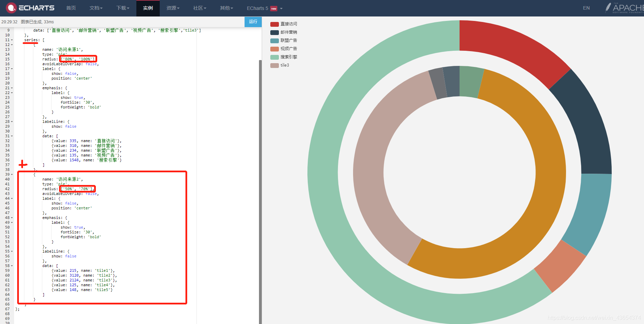The image size is (644, 324).
Task: Click the value 3120 tile2 data line
Action: [x=84, y=275]
